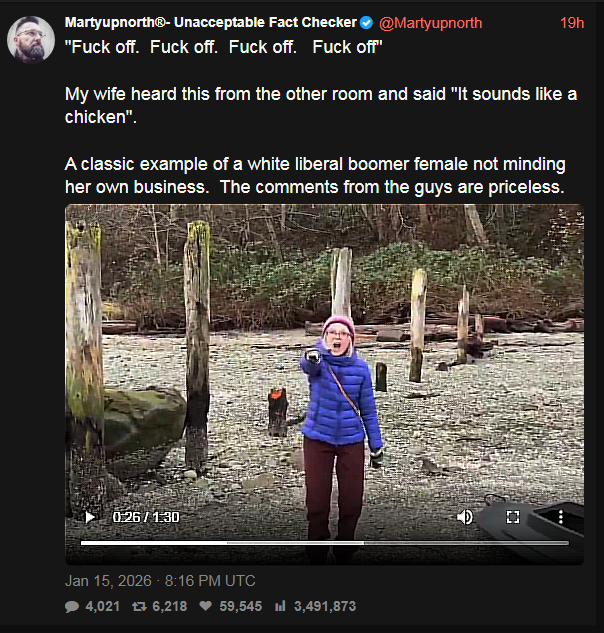The height and width of the screenshot is (633, 604).
Task: Open video more options three-dot menu
Action: coord(561,517)
